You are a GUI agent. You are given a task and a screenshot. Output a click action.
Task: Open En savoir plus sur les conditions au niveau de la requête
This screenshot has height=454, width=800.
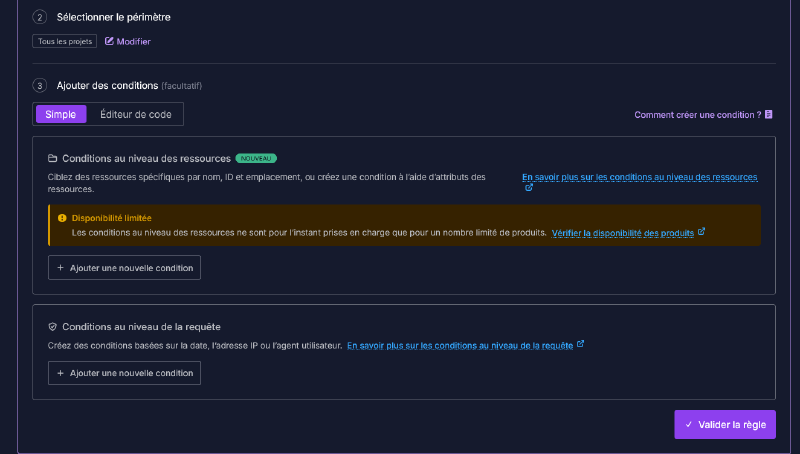[x=460, y=346]
